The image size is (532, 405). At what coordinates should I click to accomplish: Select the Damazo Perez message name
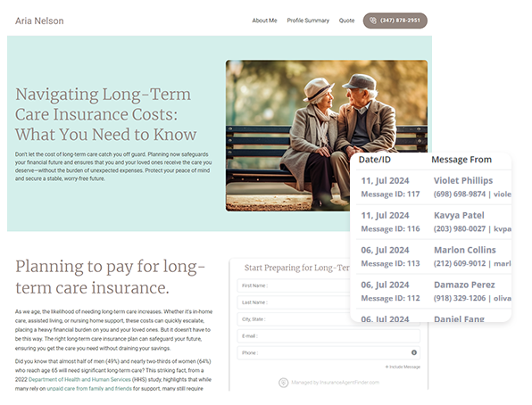point(464,285)
